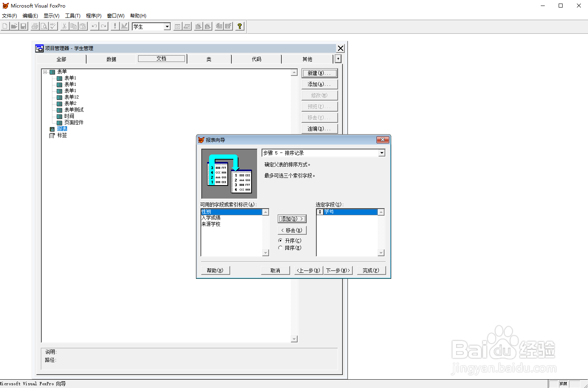Click the 连编(D) build button

point(319,129)
